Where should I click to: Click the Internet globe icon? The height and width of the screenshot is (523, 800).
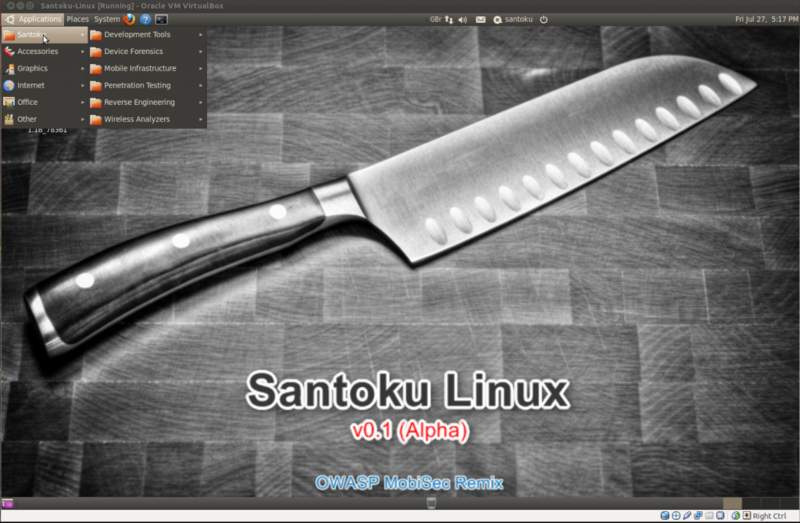(x=9, y=85)
